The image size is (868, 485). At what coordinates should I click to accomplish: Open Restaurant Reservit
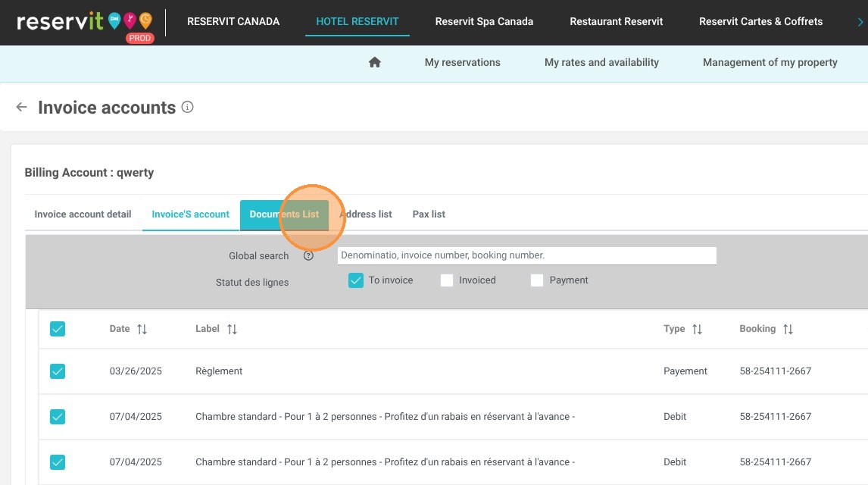[616, 21]
